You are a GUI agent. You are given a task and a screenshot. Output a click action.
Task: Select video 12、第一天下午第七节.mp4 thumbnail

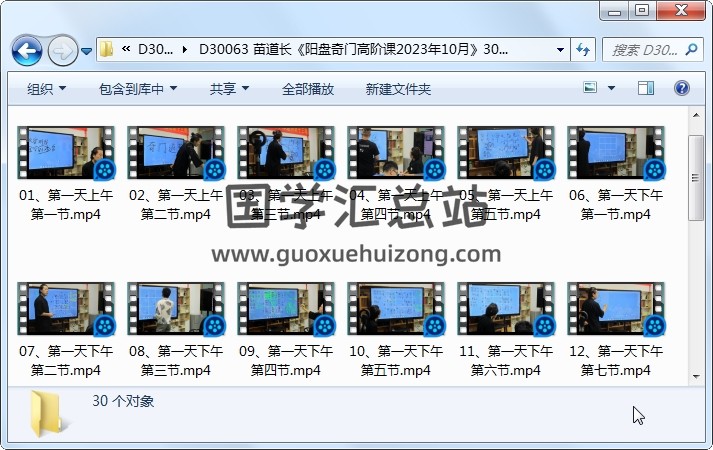point(616,309)
